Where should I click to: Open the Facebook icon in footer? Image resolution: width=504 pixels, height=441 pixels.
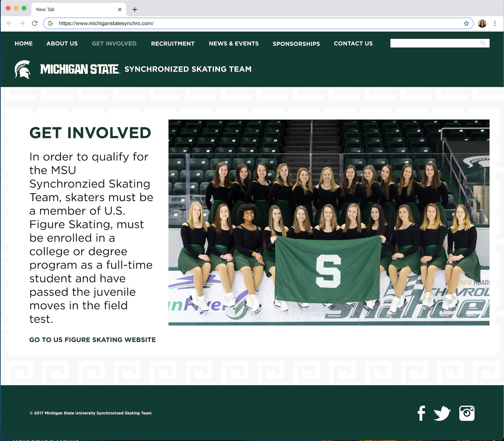click(421, 413)
